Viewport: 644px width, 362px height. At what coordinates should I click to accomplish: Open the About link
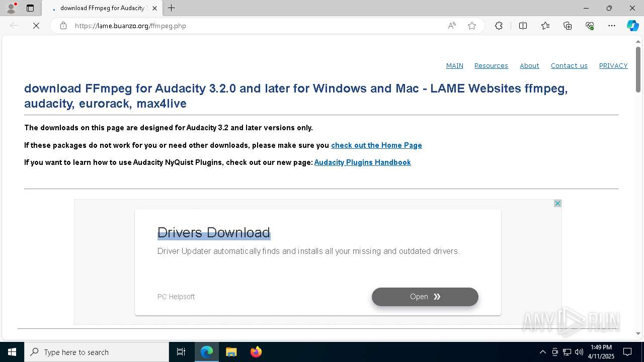point(529,66)
